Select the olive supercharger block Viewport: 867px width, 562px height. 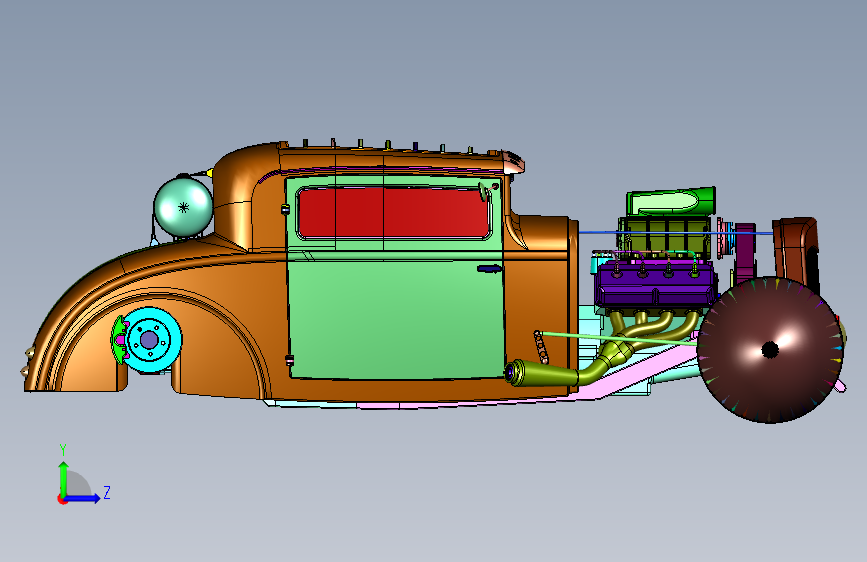pyautogui.click(x=664, y=237)
